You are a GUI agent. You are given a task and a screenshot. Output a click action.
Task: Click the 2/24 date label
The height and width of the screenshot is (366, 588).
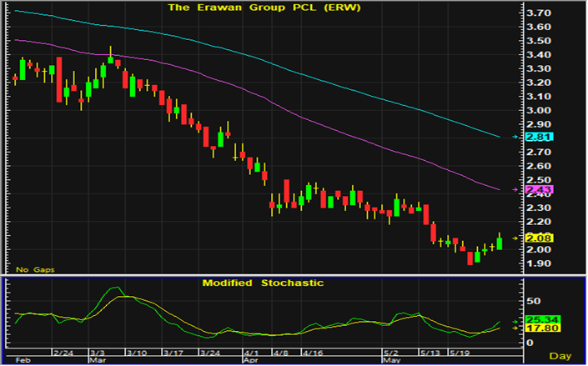point(63,353)
